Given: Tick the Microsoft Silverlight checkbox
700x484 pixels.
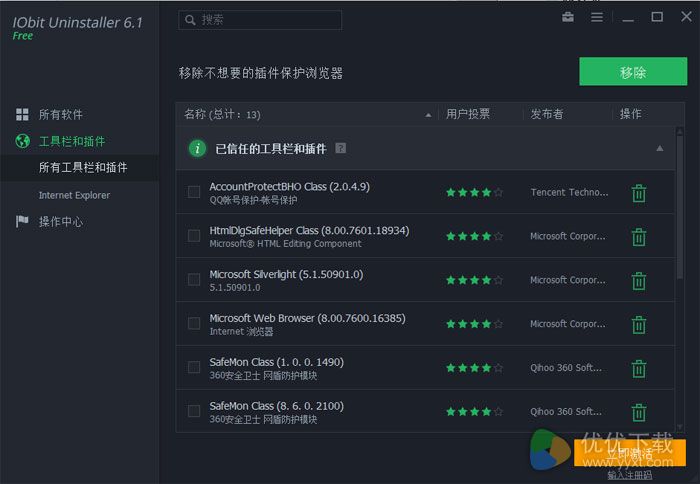Looking at the screenshot, I should pos(194,280).
